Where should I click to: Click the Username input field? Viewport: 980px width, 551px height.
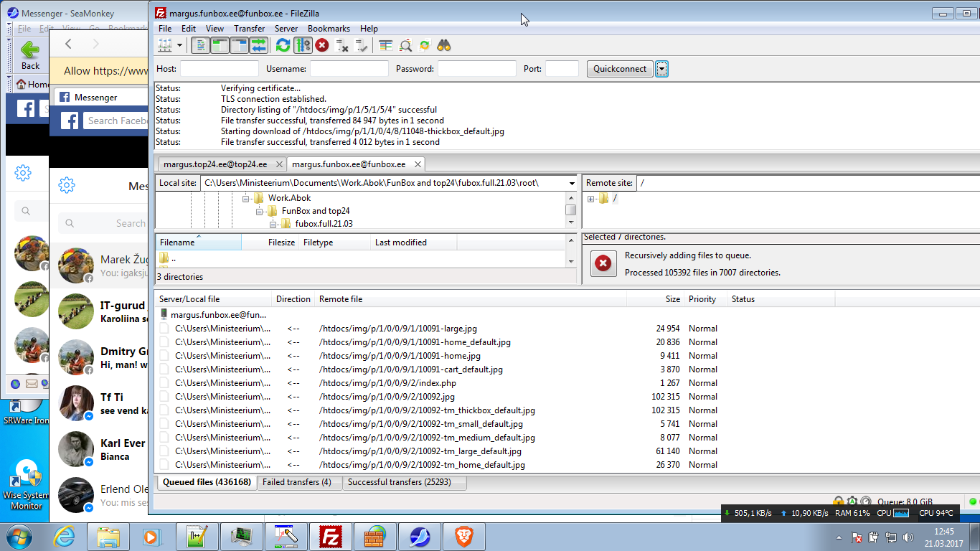(349, 69)
